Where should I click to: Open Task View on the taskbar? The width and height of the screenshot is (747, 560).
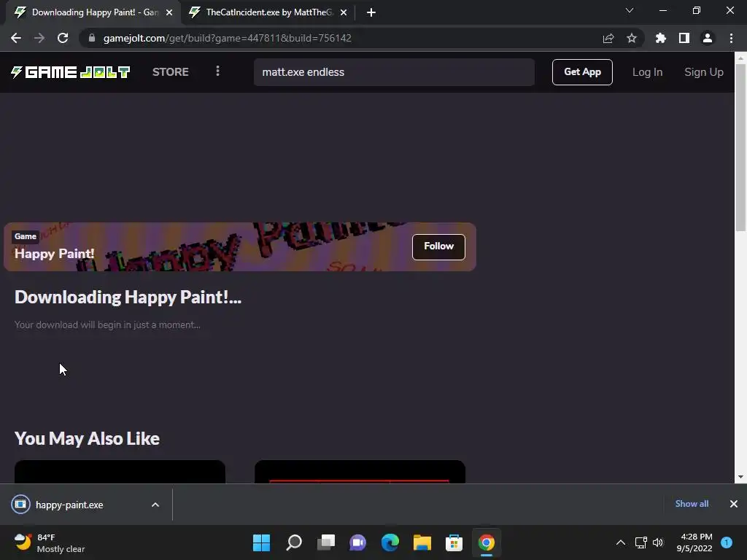coord(326,542)
